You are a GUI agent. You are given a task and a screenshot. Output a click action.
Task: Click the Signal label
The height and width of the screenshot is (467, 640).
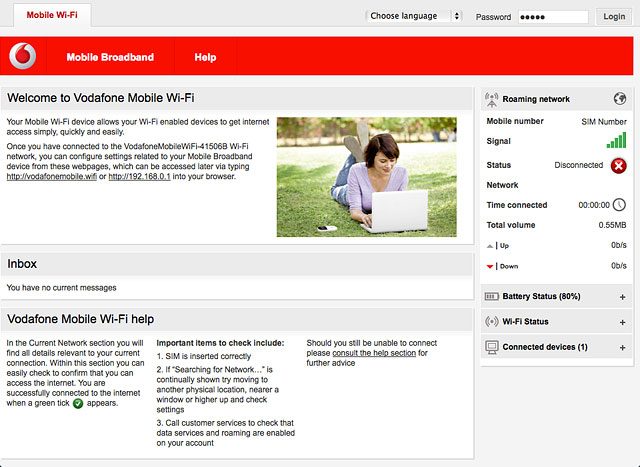(498, 141)
